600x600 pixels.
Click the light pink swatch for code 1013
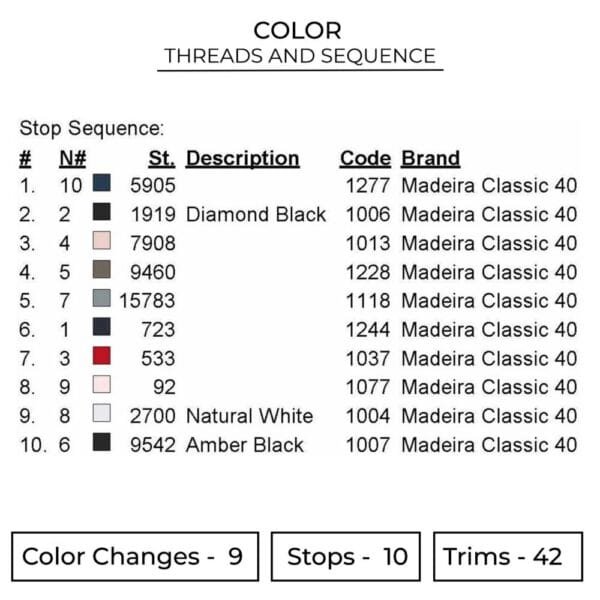click(x=101, y=242)
